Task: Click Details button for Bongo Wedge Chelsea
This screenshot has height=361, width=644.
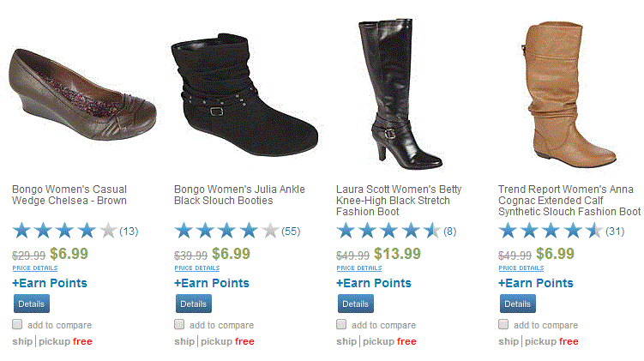Action: [31, 304]
